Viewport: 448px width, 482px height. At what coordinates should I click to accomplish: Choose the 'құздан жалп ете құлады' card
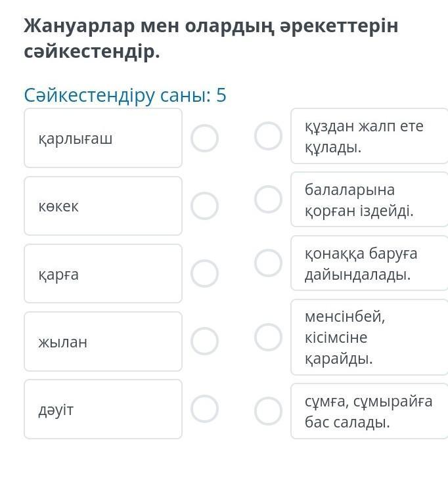[x=369, y=136]
